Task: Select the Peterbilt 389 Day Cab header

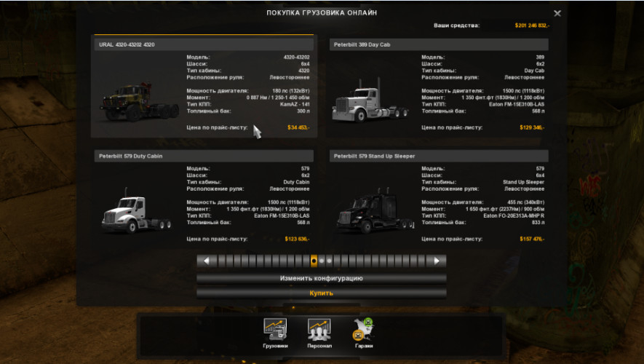Action: coord(438,45)
